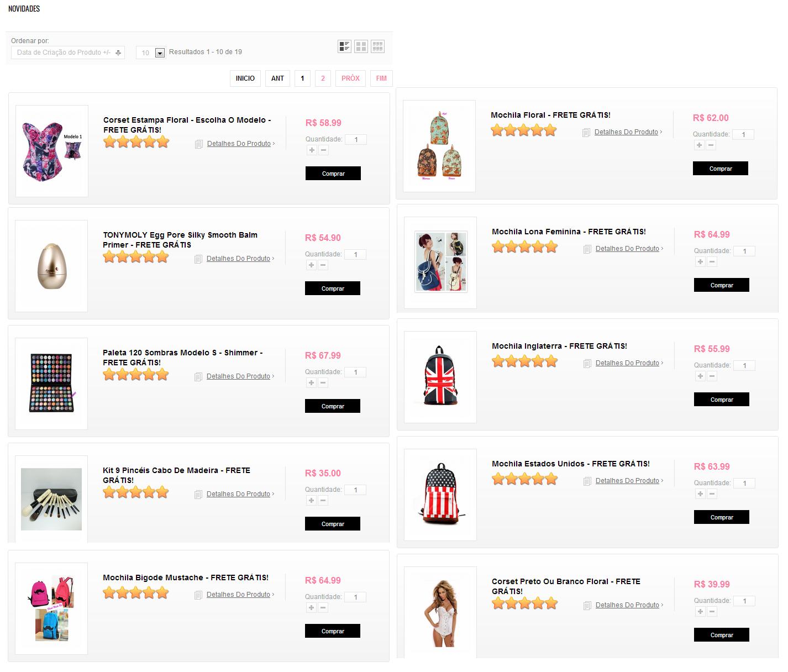Decrease quantity for Mochila Estados Unidos
The height and width of the screenshot is (672, 788).
coord(712,494)
